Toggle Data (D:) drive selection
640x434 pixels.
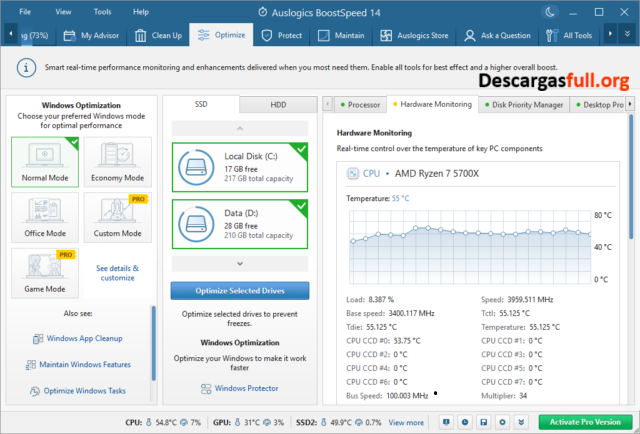240,224
